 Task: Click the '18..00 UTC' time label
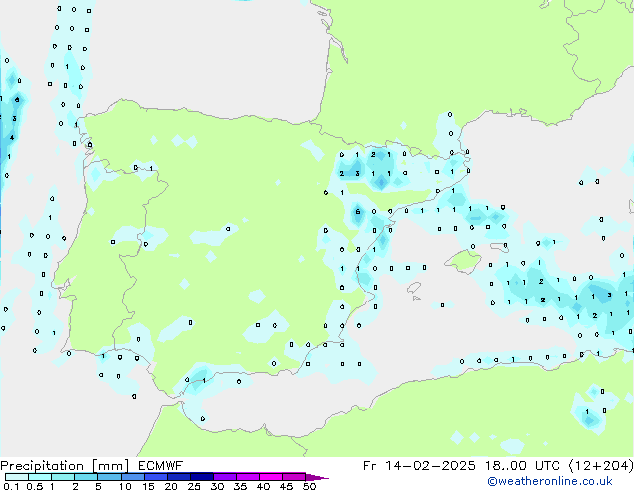pos(523,466)
